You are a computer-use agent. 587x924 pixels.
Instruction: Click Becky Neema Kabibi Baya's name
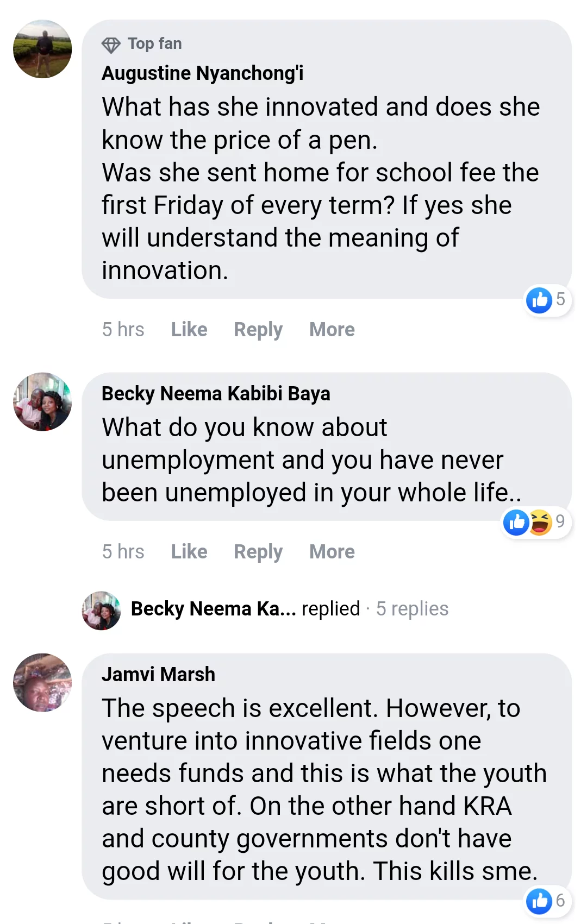click(216, 394)
